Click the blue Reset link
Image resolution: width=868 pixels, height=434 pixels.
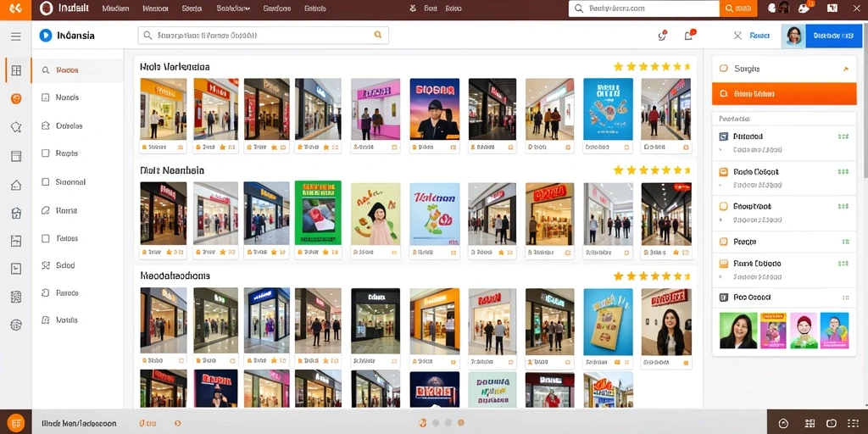pyautogui.click(x=759, y=36)
